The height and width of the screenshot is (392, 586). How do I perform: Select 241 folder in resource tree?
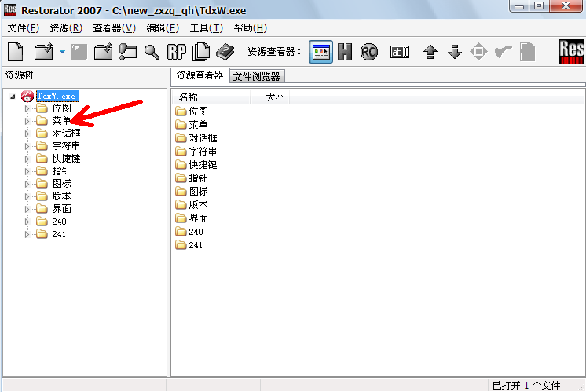click(x=59, y=234)
